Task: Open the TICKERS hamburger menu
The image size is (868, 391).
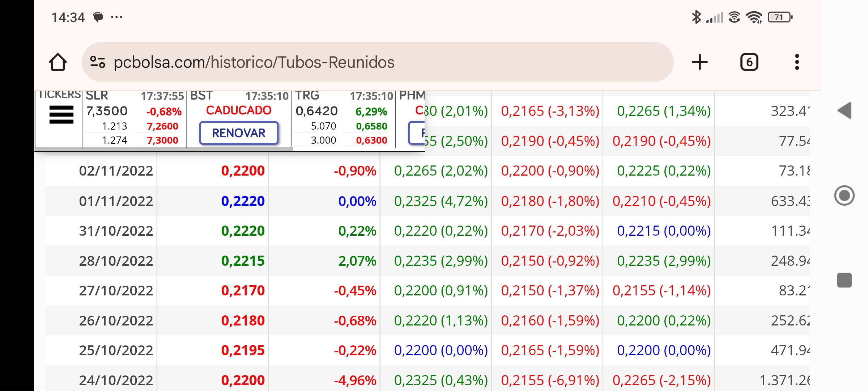Action: 61,115
